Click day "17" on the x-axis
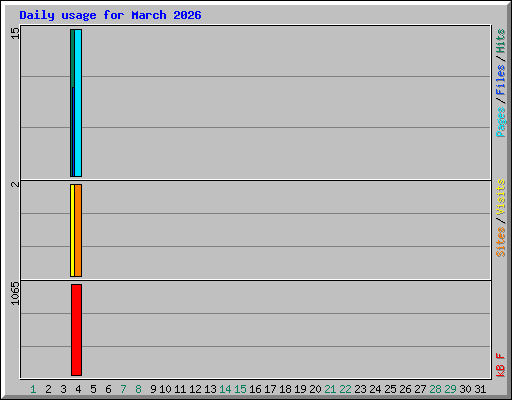 tap(270, 389)
